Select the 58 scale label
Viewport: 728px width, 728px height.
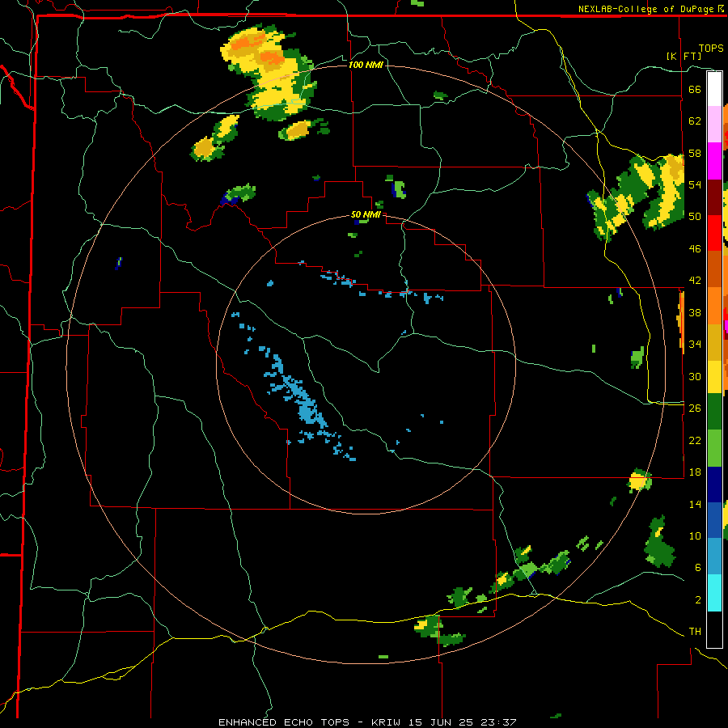[x=695, y=153]
